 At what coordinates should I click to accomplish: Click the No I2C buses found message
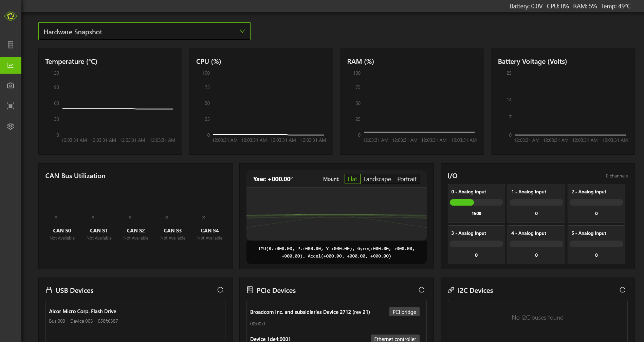coord(537,318)
